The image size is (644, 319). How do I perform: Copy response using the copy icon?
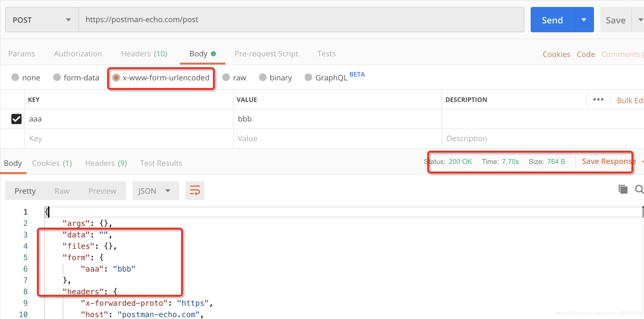623,189
